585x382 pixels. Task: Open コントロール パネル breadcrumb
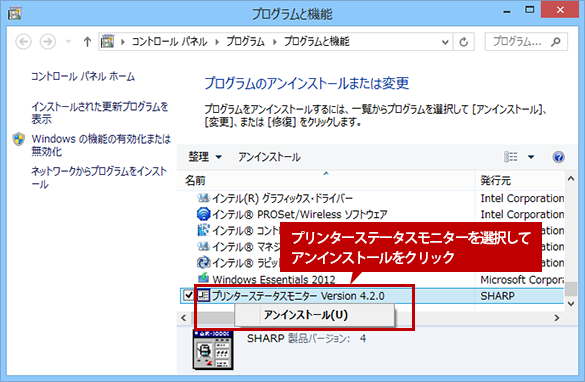(169, 41)
